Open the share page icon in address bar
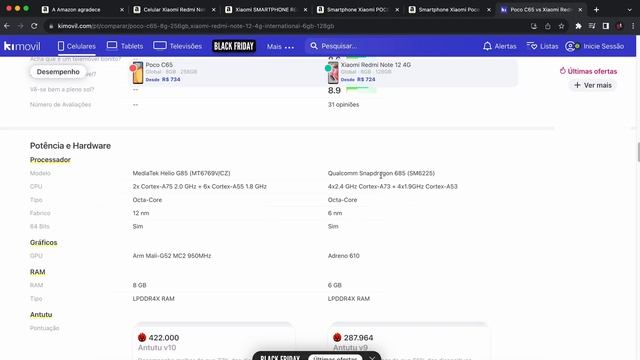This screenshot has width=640, height=360. [548, 26]
